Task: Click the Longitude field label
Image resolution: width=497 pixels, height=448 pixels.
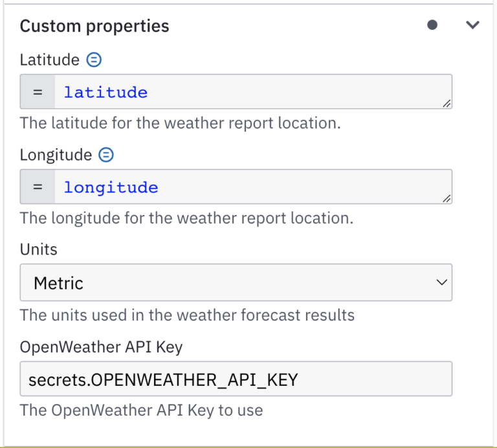Action: [56, 155]
